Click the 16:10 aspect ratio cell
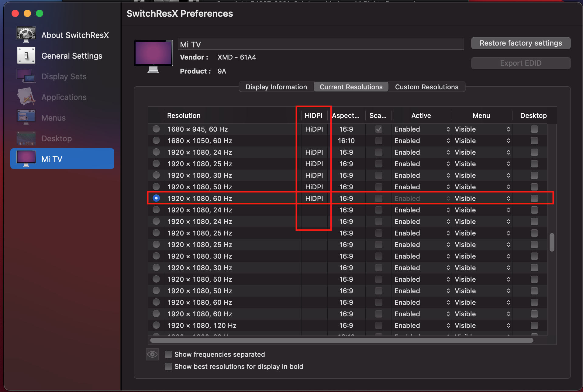The image size is (583, 392). coord(346,141)
